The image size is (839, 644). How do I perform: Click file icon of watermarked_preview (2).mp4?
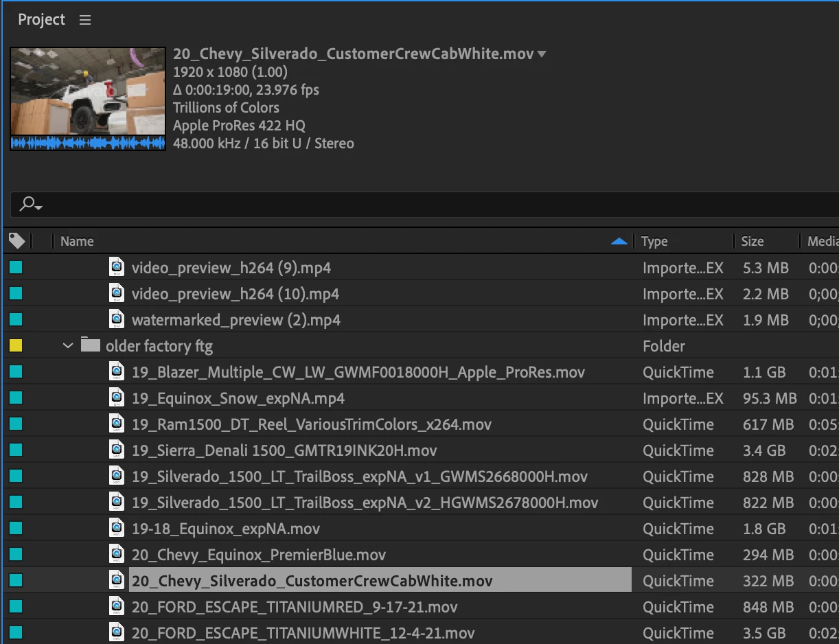tap(117, 319)
